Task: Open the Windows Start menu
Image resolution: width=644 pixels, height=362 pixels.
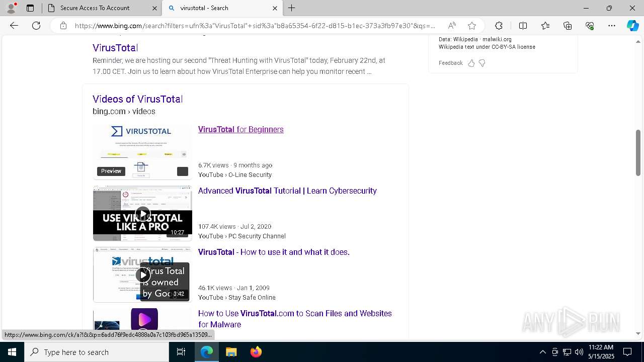Action: [12, 352]
